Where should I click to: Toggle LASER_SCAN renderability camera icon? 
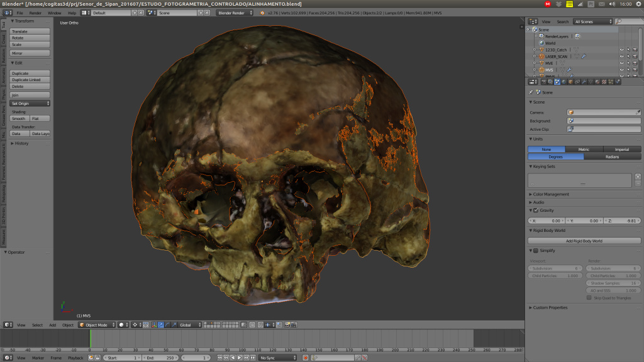coord(635,56)
